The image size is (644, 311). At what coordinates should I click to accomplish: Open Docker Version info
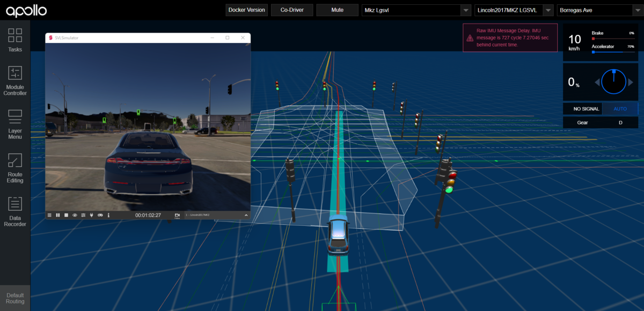[246, 10]
